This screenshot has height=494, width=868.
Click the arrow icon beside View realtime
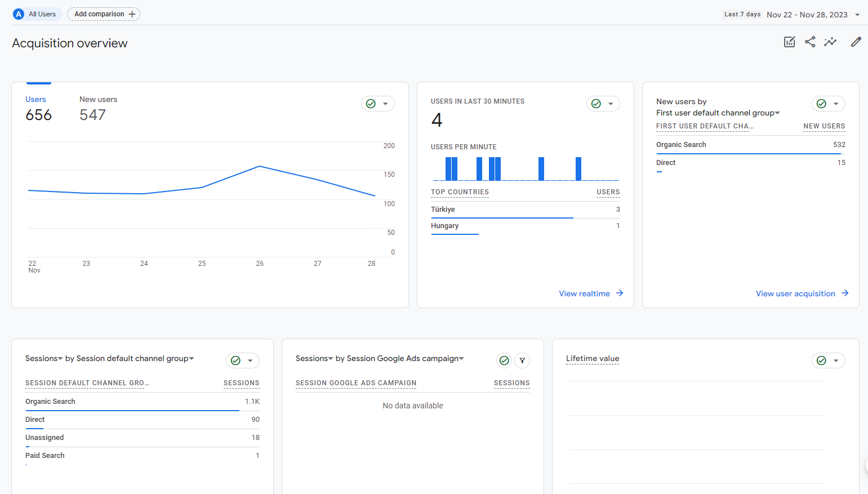[620, 293]
